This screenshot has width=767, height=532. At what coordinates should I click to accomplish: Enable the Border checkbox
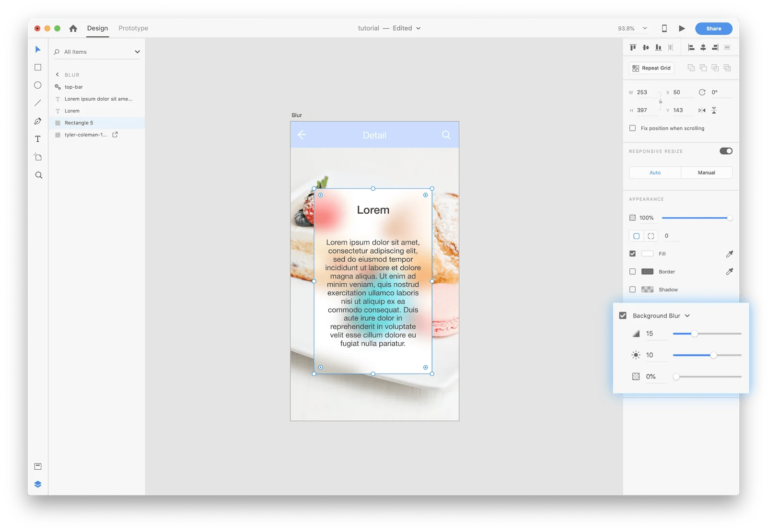click(x=633, y=272)
